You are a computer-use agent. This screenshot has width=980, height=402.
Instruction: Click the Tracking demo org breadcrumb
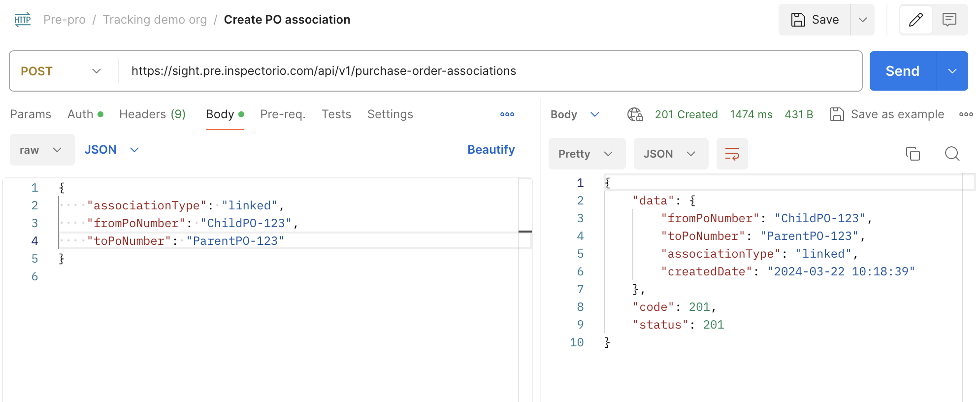pos(155,20)
